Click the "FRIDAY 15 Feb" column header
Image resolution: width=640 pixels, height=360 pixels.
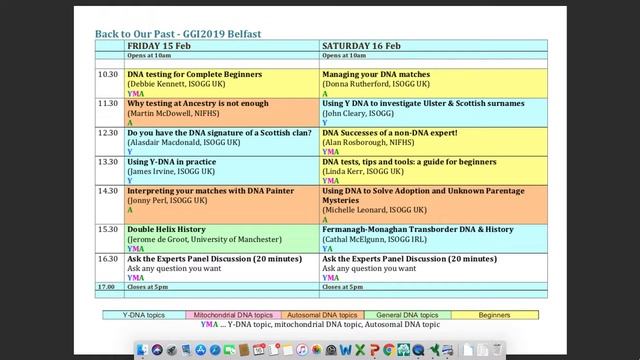click(x=159, y=46)
